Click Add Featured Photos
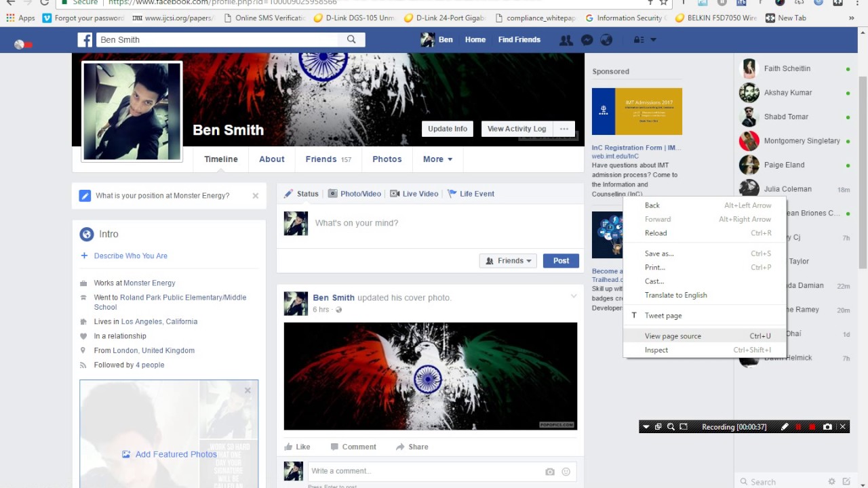868x488 pixels. point(170,454)
